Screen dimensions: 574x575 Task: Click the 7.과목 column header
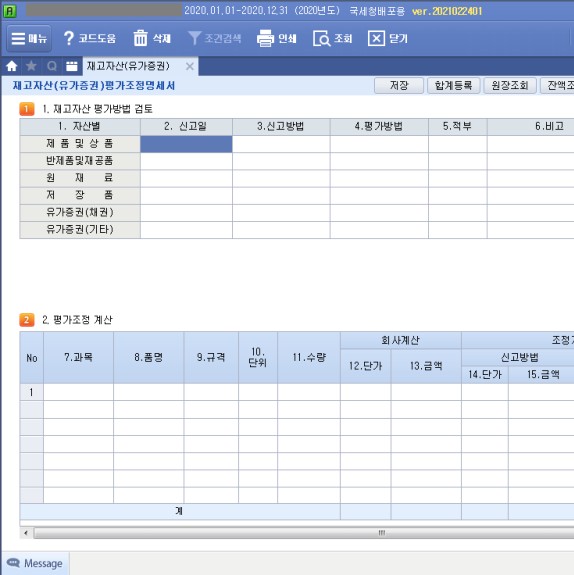(78, 358)
